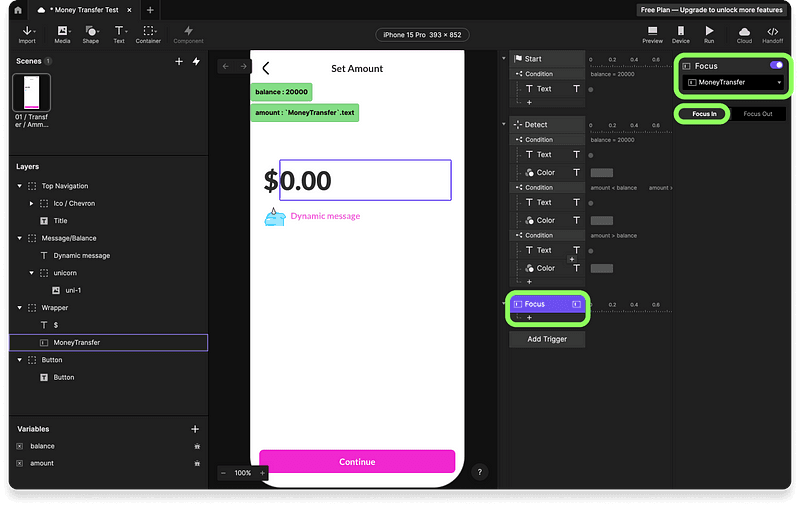
Task: Collapse the Top Navigation layer group
Action: pos(19,186)
